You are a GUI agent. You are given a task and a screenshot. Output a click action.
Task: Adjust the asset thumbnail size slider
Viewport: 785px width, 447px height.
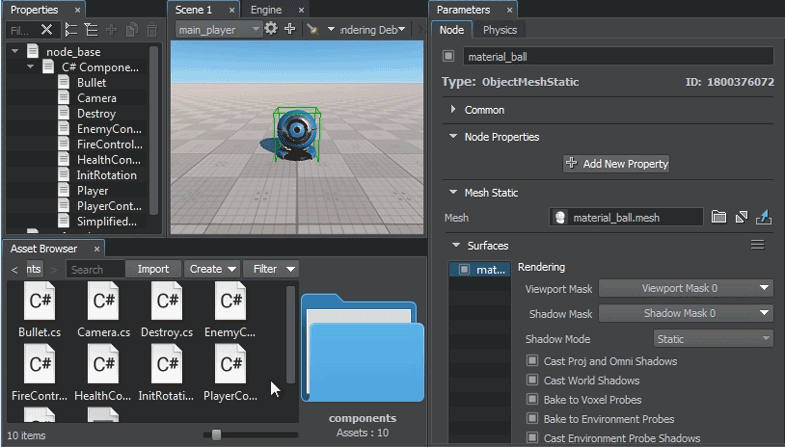[x=216, y=435]
